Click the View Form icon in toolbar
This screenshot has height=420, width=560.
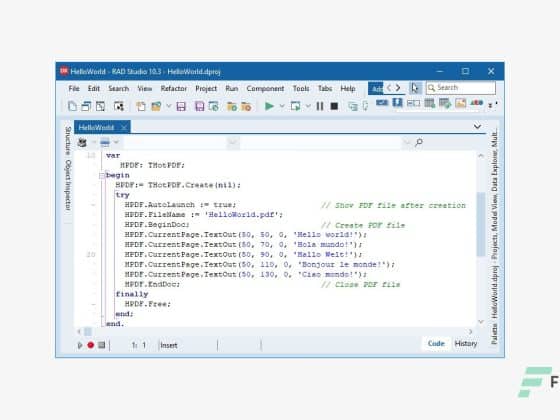[x=100, y=106]
